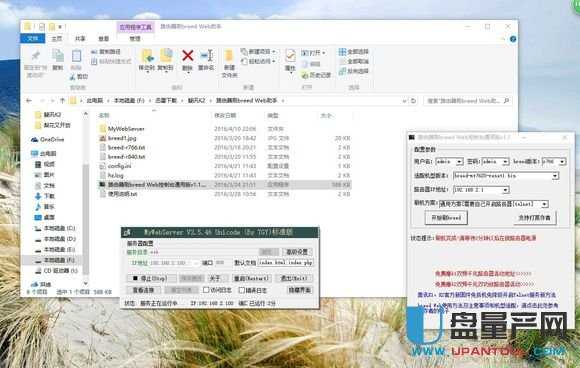Click the Restart button in MyWebServer
This screenshot has width=580, height=368.
tap(251, 278)
